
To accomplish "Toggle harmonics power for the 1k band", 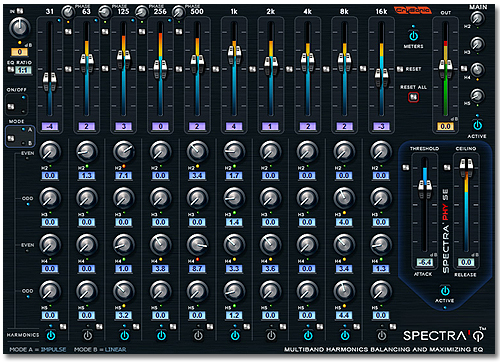I will coord(235,335).
